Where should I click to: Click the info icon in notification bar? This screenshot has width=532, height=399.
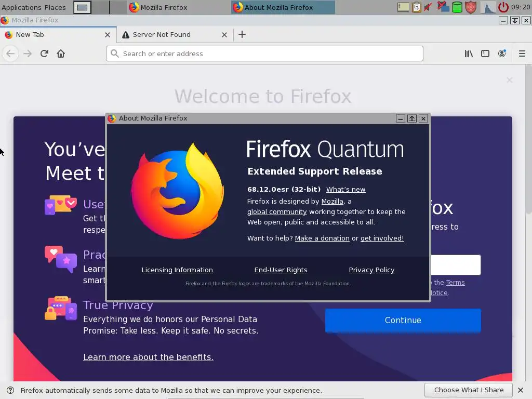[x=10, y=390]
